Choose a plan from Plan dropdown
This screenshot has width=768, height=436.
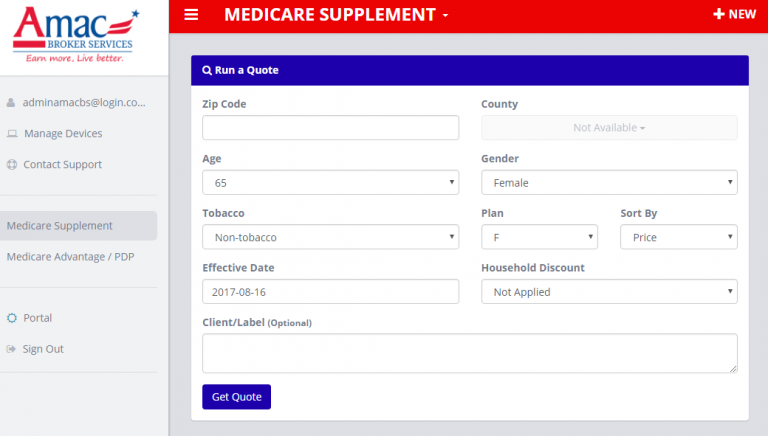pos(539,237)
